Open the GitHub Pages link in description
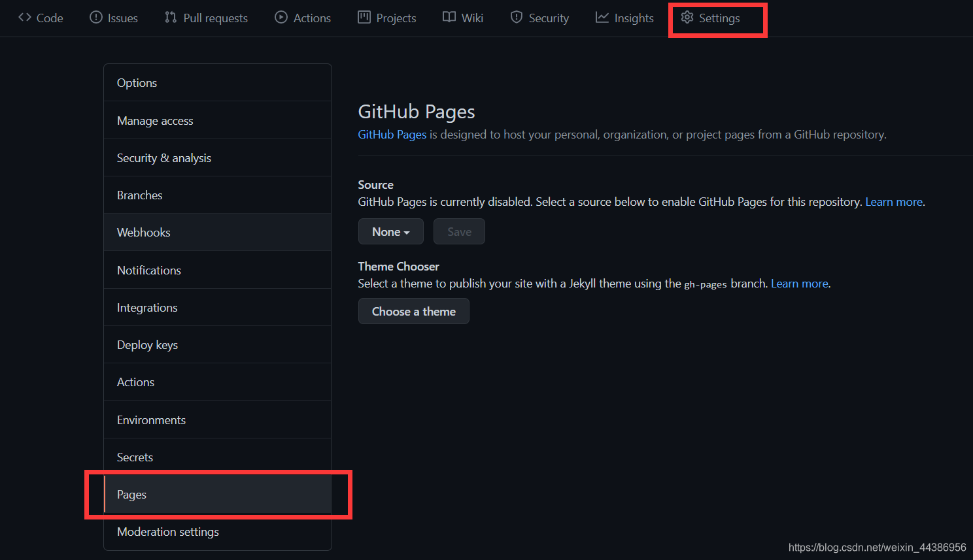 click(x=392, y=135)
